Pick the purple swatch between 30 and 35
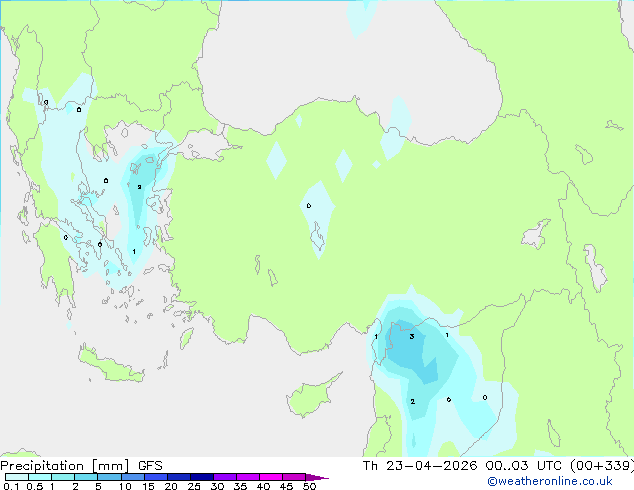Image resolution: width=634 pixels, height=490 pixels. 224,477
